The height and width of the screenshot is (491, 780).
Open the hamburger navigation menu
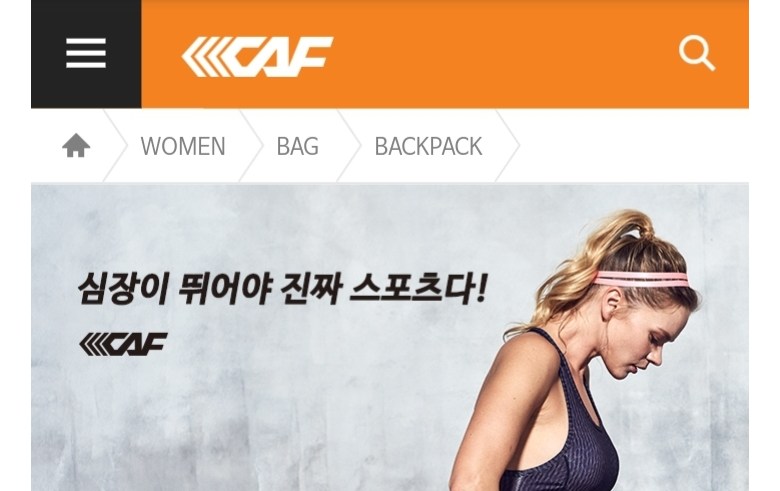click(x=86, y=53)
